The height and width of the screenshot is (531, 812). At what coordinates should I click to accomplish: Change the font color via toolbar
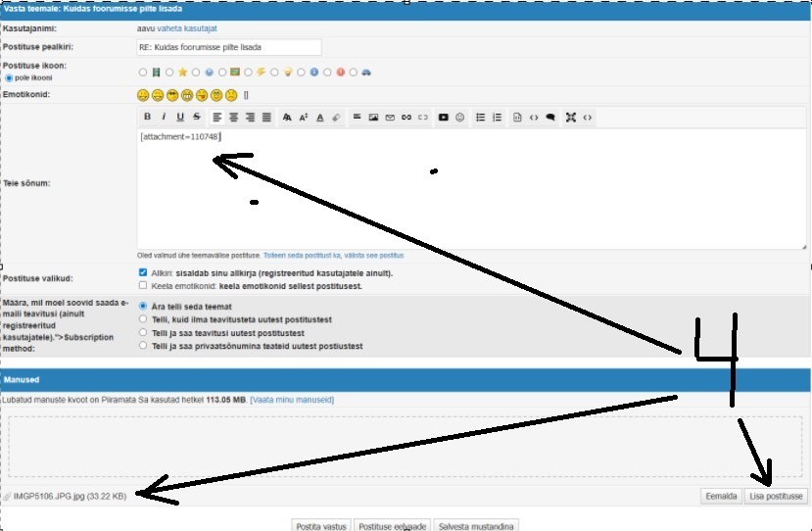point(320,117)
